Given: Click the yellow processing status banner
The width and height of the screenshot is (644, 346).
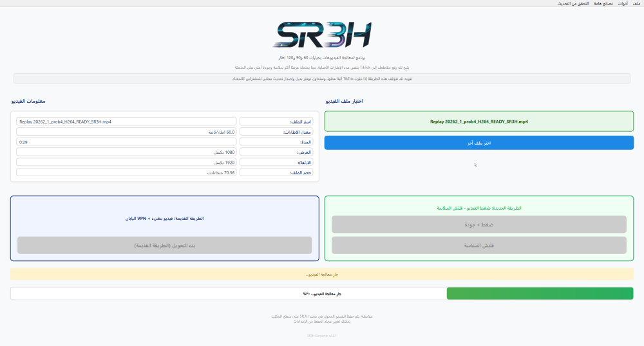Looking at the screenshot, I should [x=322, y=274].
